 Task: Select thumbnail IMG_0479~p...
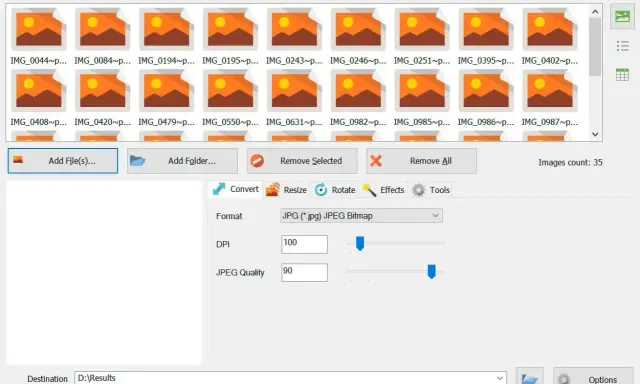click(x=167, y=98)
